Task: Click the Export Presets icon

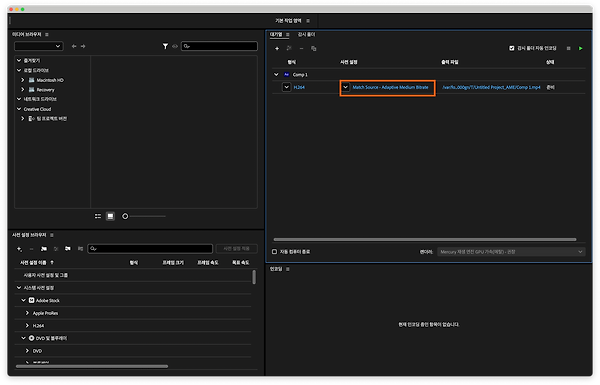Action: click(80, 249)
